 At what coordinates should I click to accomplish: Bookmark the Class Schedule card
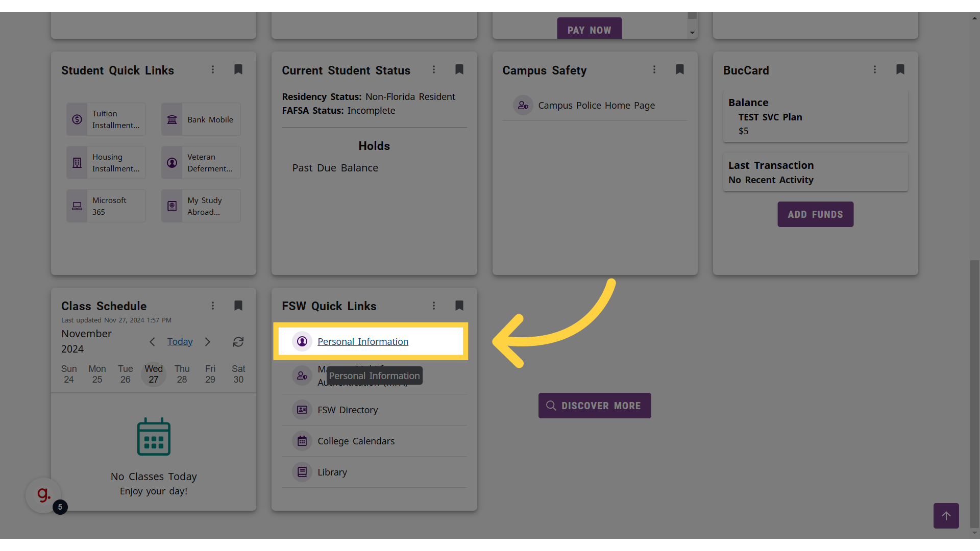pyautogui.click(x=238, y=306)
